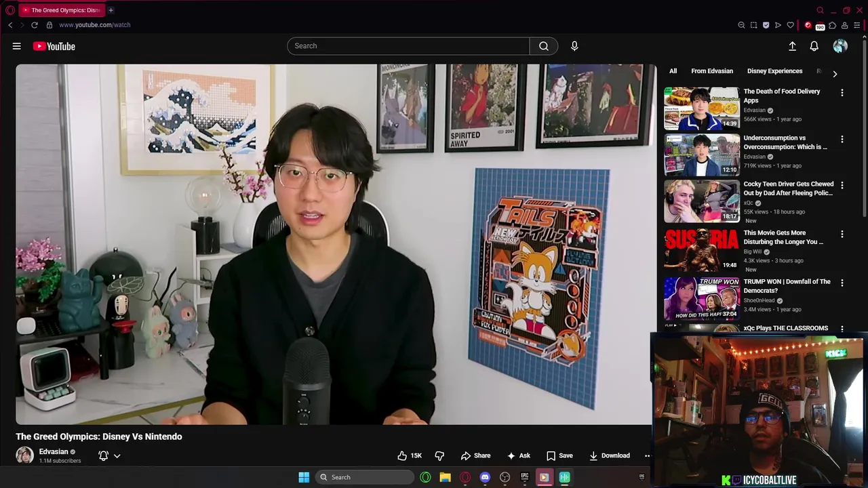Open the YouTube notifications bell
Image resolution: width=868 pixels, height=488 pixels.
point(814,46)
